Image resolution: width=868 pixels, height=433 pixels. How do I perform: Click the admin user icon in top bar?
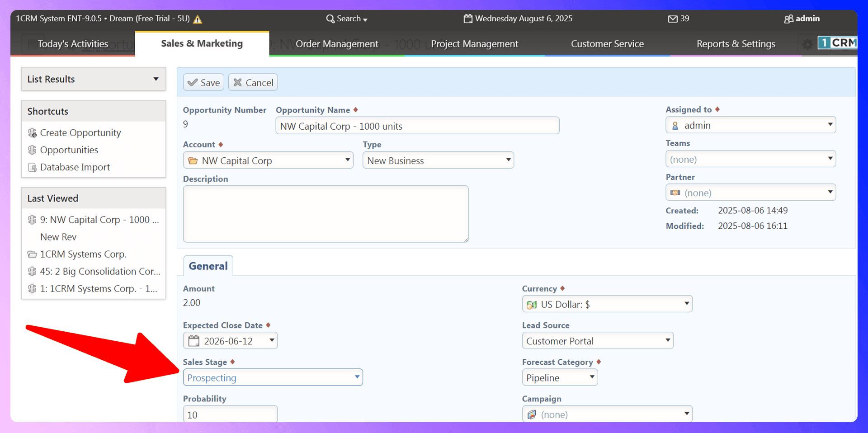click(x=788, y=19)
